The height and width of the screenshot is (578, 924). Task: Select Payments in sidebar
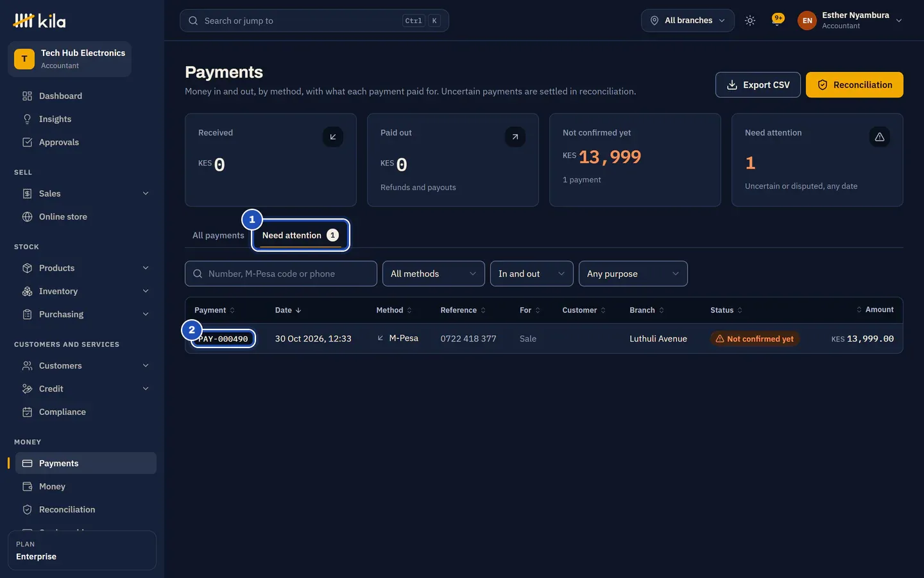pyautogui.click(x=86, y=463)
